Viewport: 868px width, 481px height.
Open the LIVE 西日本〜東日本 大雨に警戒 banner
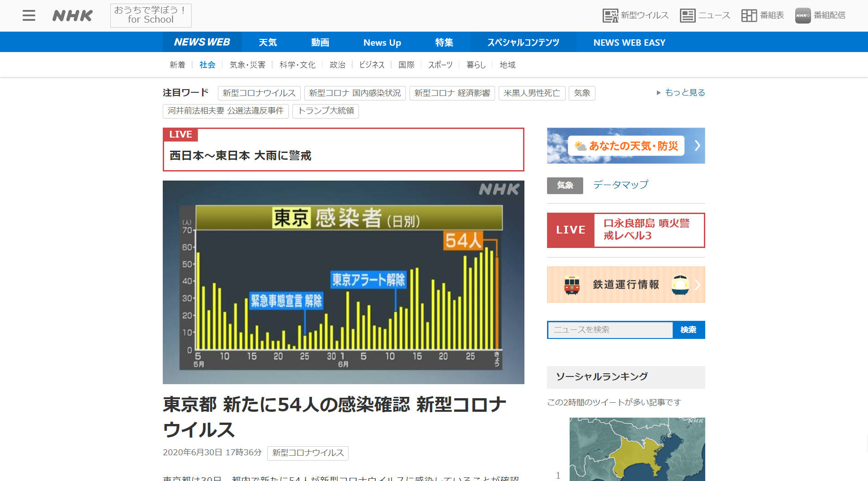point(343,150)
